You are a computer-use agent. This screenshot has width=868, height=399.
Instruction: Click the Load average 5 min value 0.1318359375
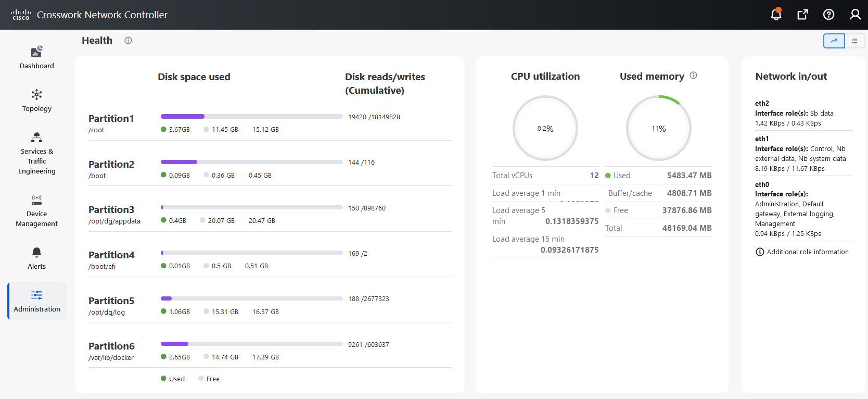tap(572, 221)
